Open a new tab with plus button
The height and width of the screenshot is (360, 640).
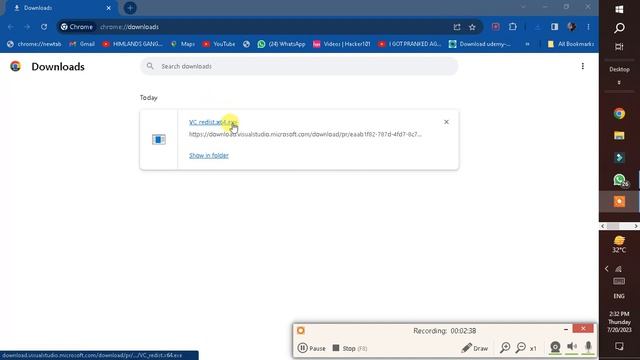point(130,8)
